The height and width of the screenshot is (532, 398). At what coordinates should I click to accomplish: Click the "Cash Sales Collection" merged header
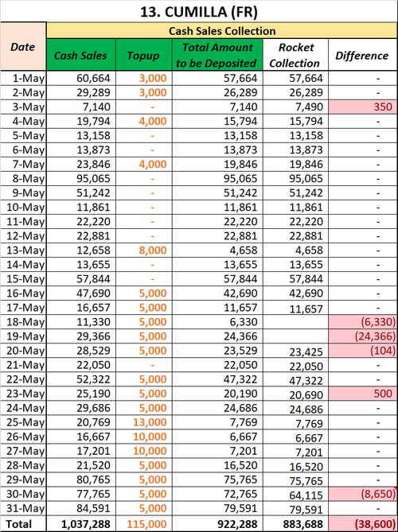click(x=222, y=31)
